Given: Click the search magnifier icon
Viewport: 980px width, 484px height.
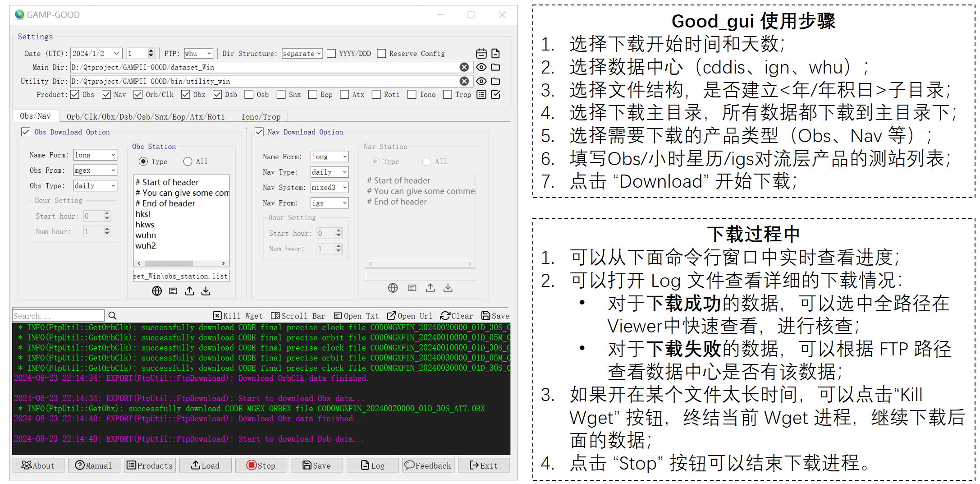Looking at the screenshot, I should pyautogui.click(x=112, y=316).
